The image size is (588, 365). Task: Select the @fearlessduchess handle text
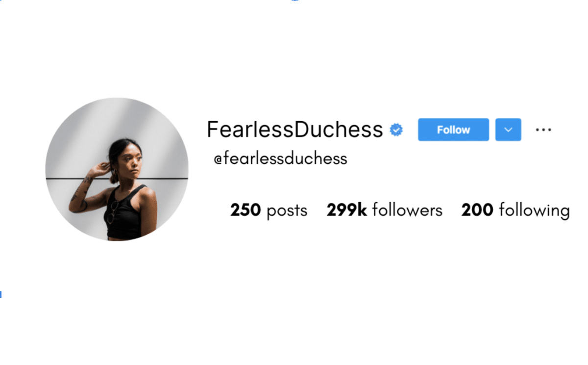[x=280, y=158]
